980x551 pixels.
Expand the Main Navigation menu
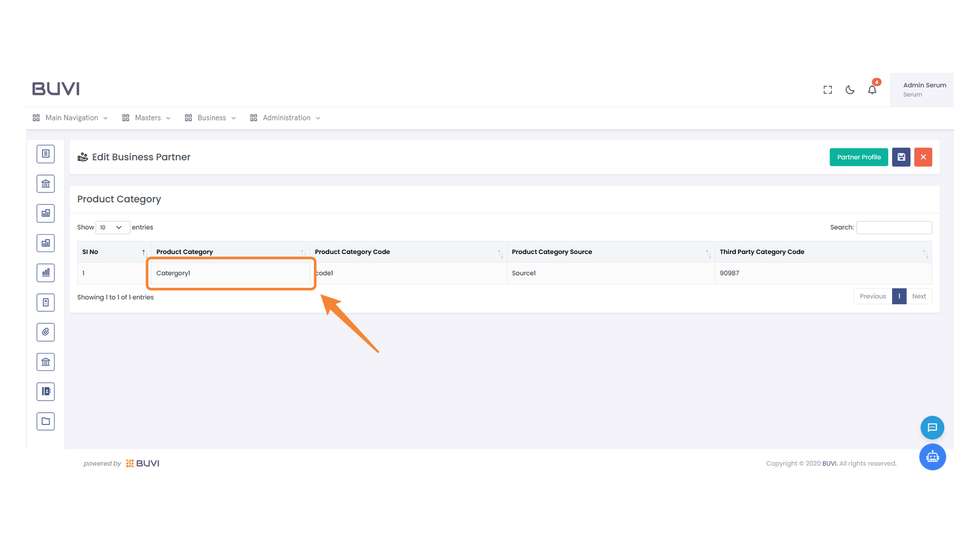pyautogui.click(x=71, y=118)
